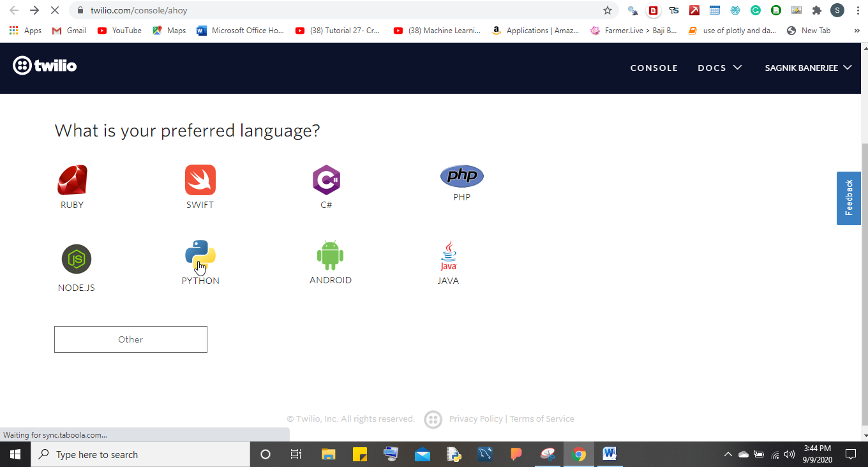Open Task View on taskbar
This screenshot has width=868, height=467.
296,454
